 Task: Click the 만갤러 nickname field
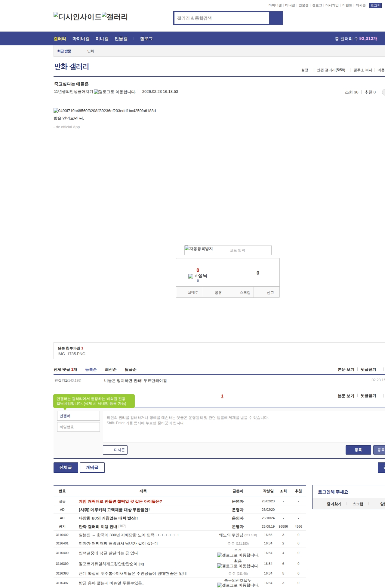[78, 416]
